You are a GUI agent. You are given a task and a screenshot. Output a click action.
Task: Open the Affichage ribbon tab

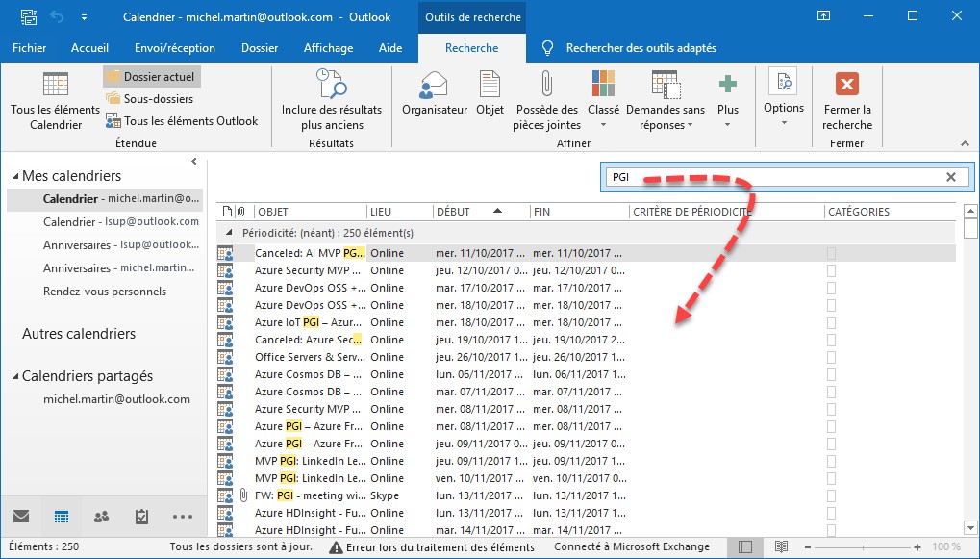[x=328, y=48]
